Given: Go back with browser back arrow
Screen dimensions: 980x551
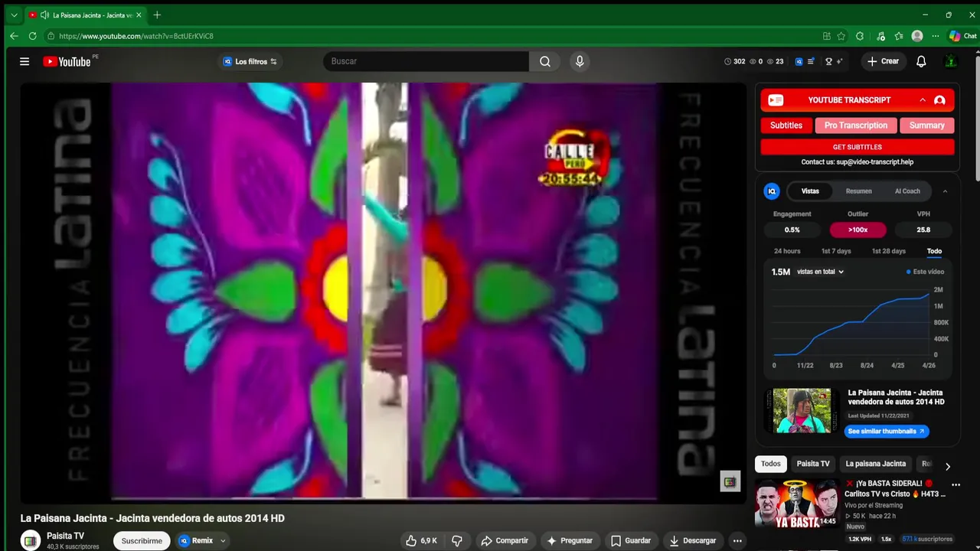Looking at the screenshot, I should (x=14, y=36).
